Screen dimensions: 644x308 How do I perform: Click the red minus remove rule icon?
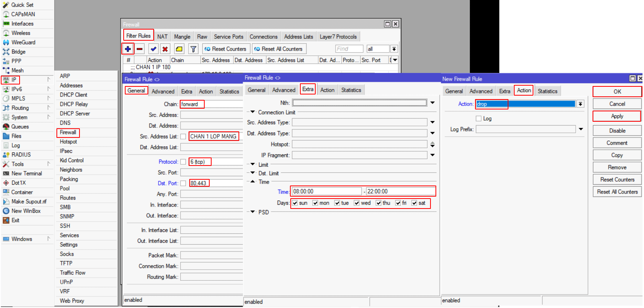point(140,49)
